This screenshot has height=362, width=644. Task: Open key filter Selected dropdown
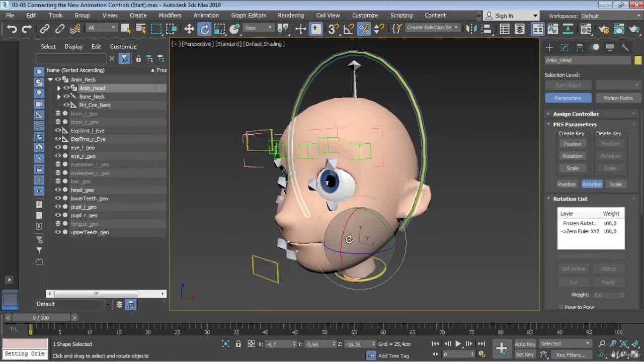pos(566,343)
